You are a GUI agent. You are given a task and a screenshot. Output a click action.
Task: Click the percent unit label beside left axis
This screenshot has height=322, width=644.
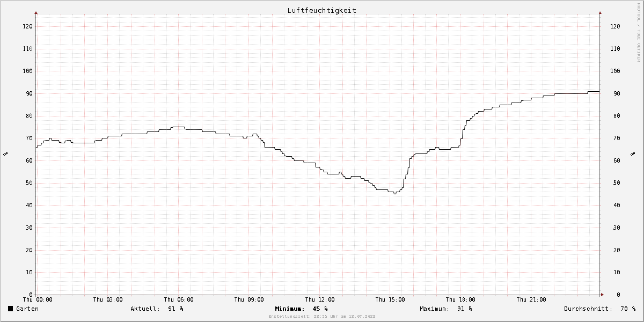point(5,154)
